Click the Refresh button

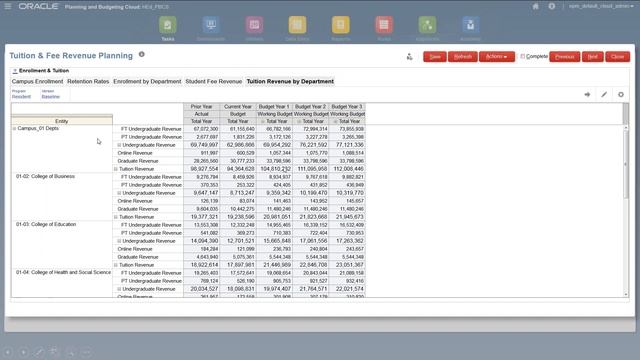pyautogui.click(x=463, y=56)
